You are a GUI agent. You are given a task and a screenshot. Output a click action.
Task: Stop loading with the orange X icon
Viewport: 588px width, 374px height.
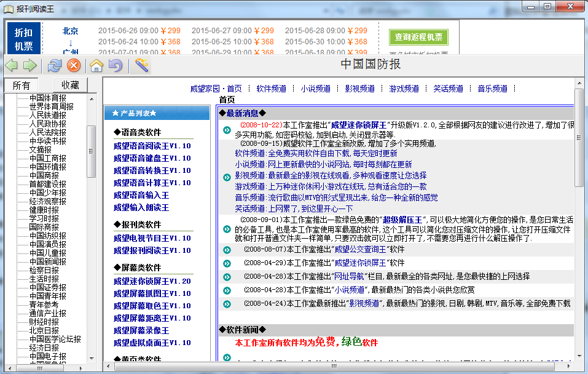point(73,65)
